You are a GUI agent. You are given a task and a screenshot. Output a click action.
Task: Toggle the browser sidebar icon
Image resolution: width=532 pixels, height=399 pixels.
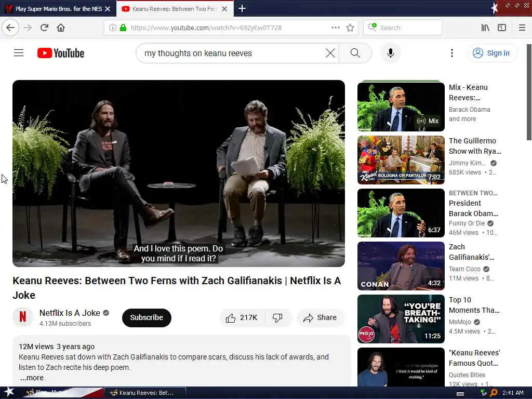point(502,28)
